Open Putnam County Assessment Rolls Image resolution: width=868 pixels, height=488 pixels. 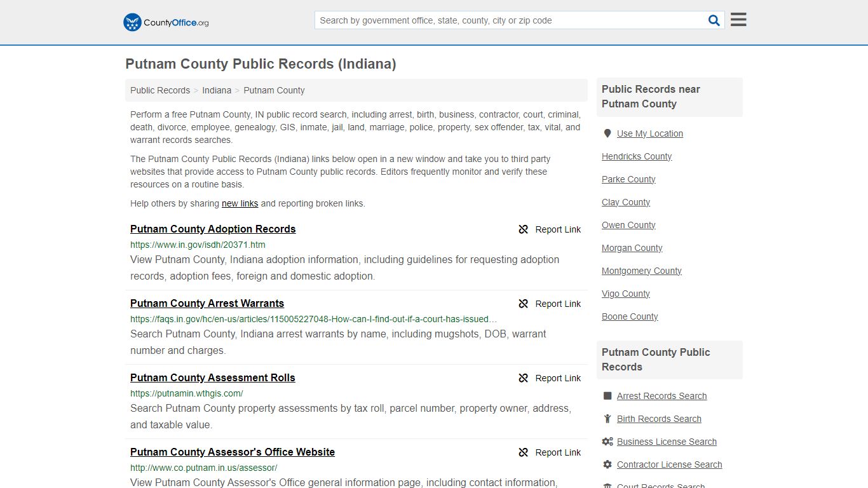pyautogui.click(x=213, y=378)
